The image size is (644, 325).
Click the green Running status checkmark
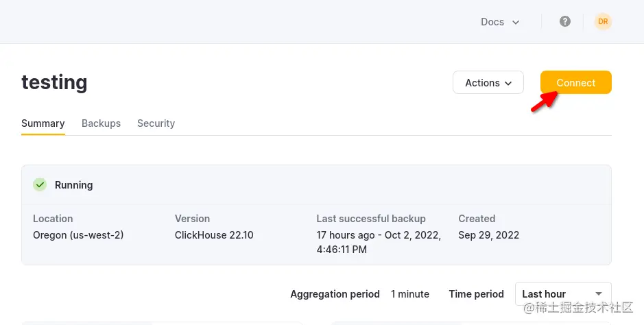tap(40, 184)
